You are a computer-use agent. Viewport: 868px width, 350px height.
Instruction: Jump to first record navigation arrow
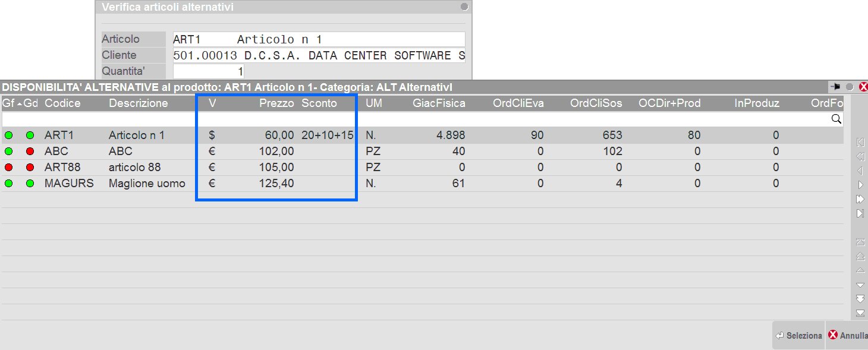pos(860,142)
